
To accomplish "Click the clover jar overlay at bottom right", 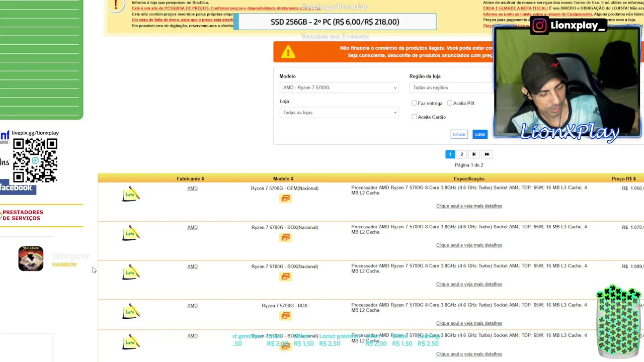I will click(618, 321).
